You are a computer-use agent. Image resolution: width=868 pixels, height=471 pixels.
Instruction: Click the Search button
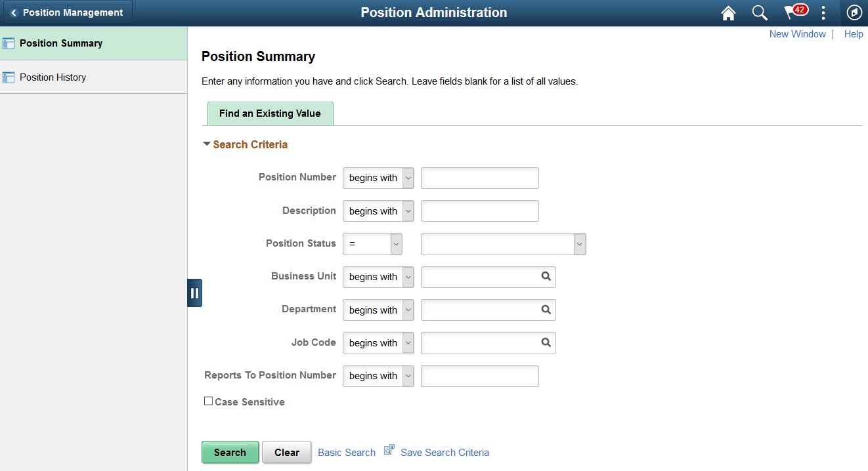coord(230,452)
